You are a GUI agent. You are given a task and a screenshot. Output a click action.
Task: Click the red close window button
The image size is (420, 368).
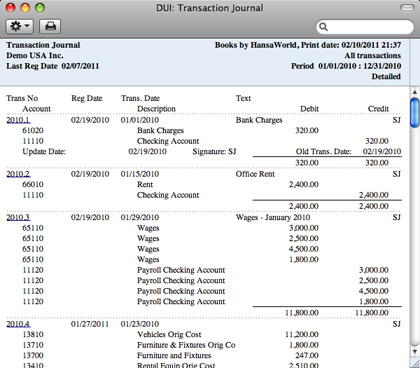point(11,8)
